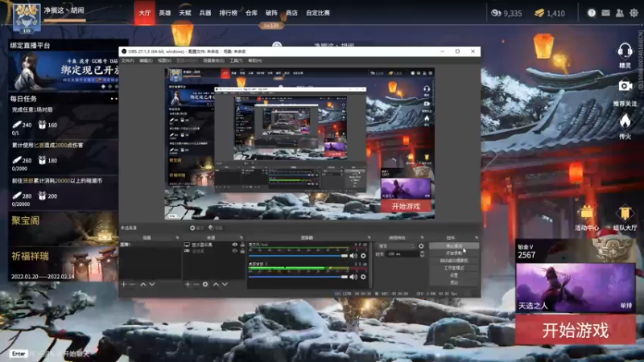Open the 聚宝阁 banner in game
644x362 pixels.
(x=64, y=228)
